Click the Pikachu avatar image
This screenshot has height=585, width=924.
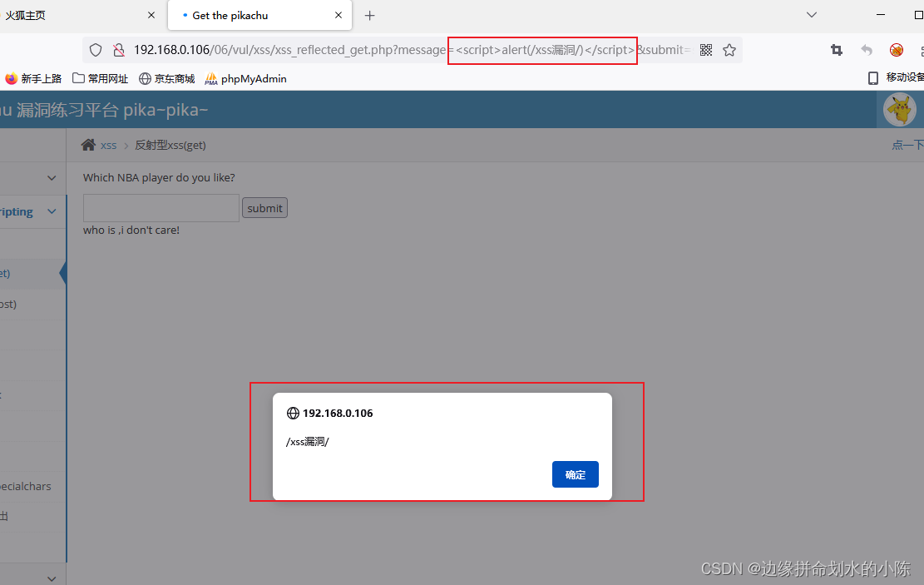(900, 110)
